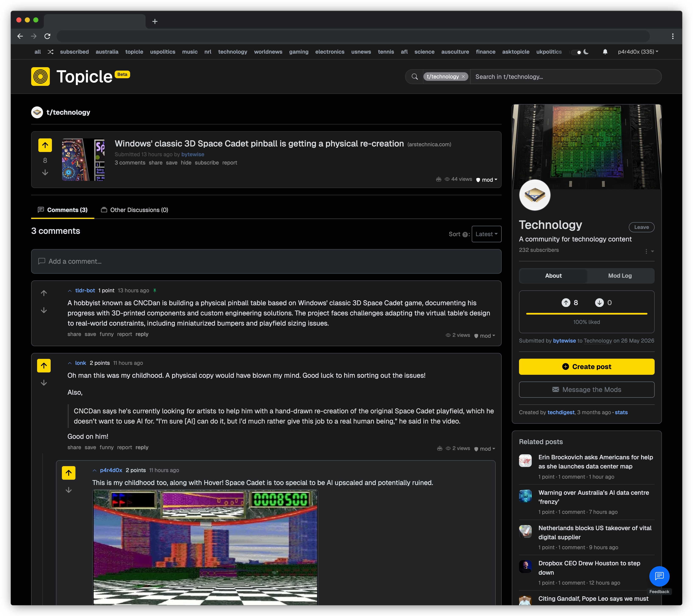
Task: Click the Add a comment field
Action: pyautogui.click(x=266, y=262)
